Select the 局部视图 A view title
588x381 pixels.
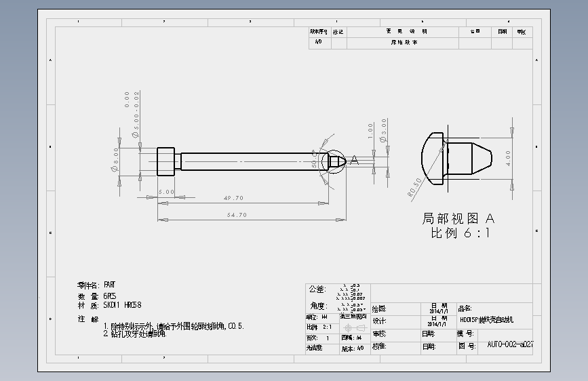458,218
